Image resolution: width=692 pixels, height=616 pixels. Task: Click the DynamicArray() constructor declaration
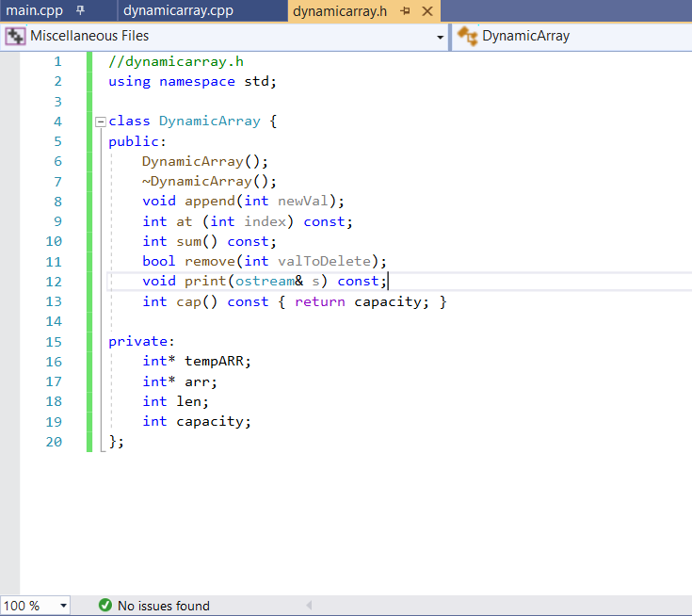coord(205,161)
